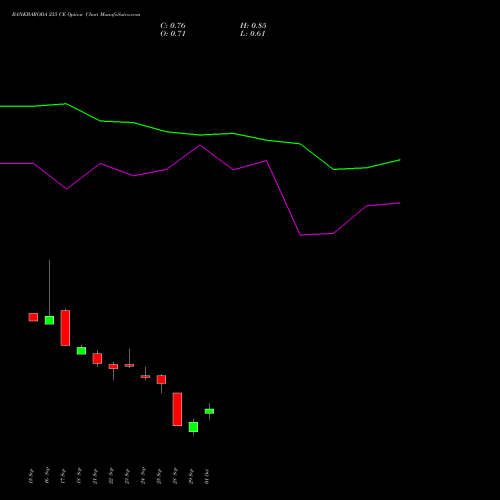Click the '29 Sep' date axis label
Viewport: 500px width, 500px height.
click(191, 476)
